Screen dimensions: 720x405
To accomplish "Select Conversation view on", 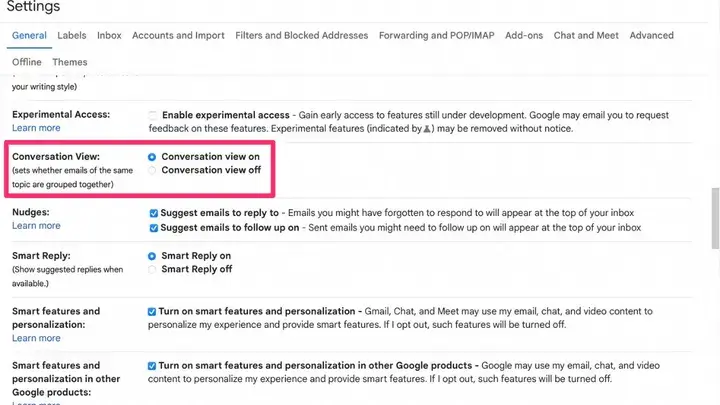I will [152, 157].
